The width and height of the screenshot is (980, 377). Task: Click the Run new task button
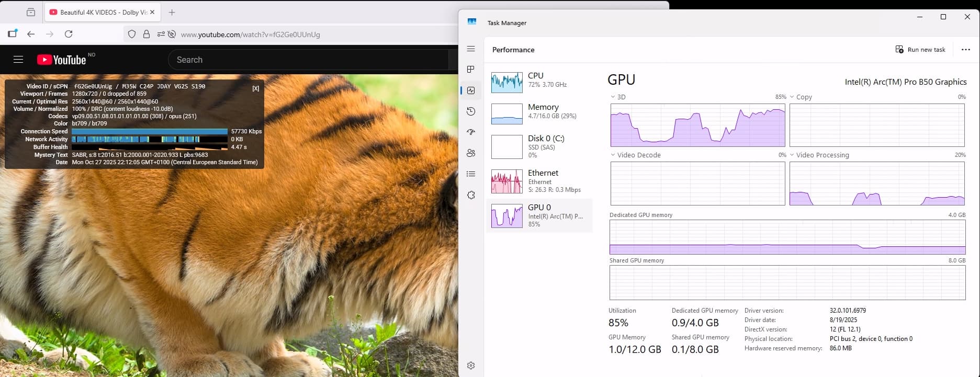pos(920,50)
